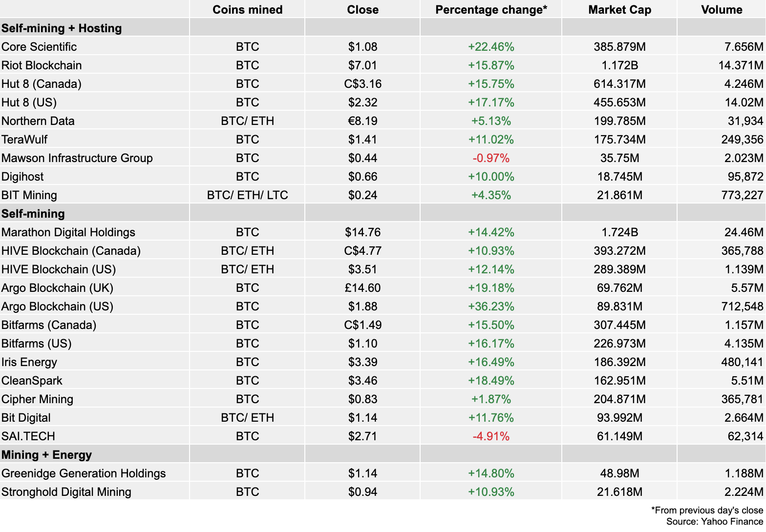Image resolution: width=766 pixels, height=532 pixels.
Task: Select the Northern Data €8.19 price
Action: click(362, 121)
